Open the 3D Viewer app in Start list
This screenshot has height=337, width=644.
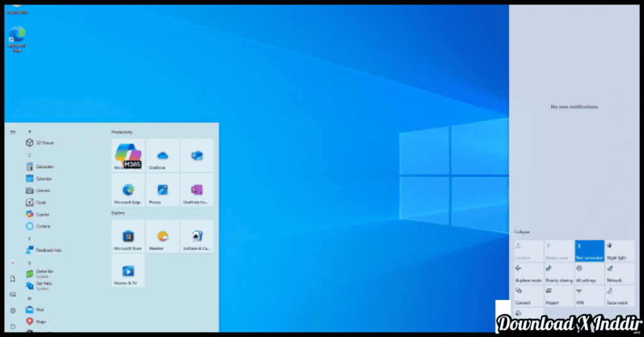click(x=40, y=143)
